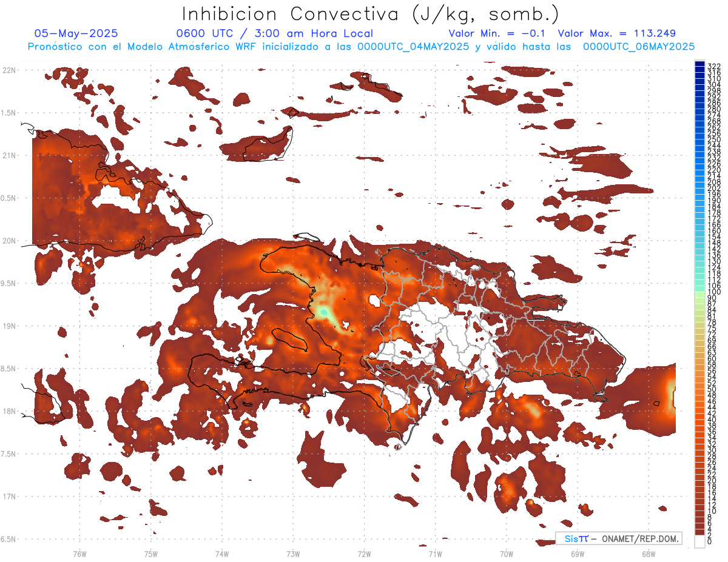Click the title 'Inhibicion Convectiva (J/kg, somb.)'
The image size is (728, 562).
click(371, 13)
